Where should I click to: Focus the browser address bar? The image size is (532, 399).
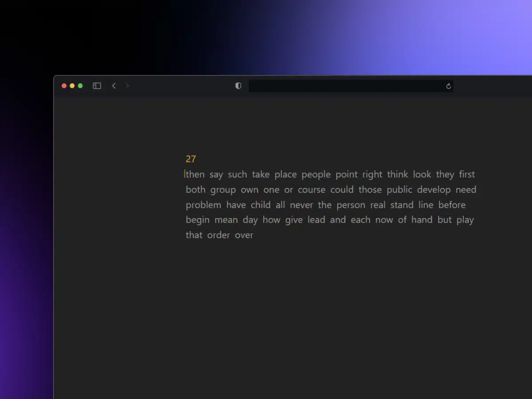point(346,86)
